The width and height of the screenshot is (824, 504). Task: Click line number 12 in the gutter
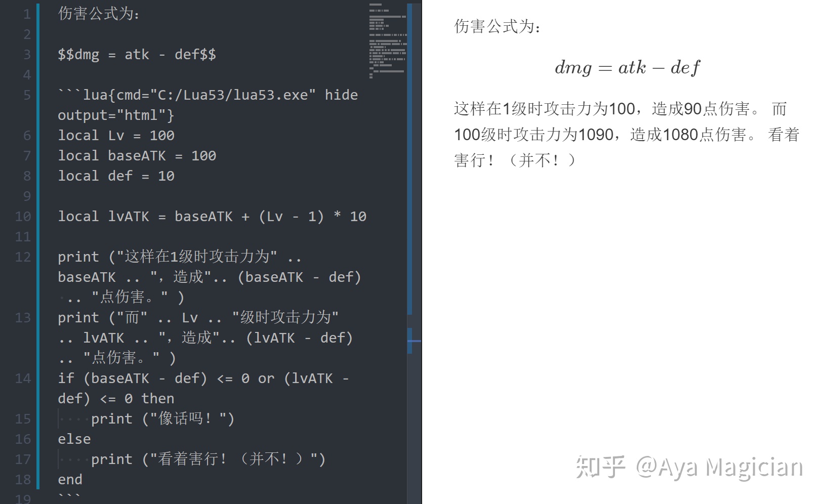23,257
